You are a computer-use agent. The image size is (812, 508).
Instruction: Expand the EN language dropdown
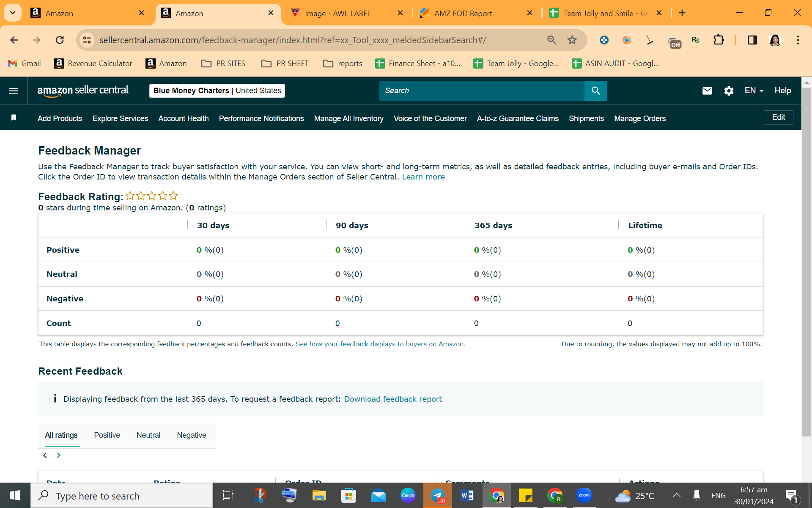point(754,91)
